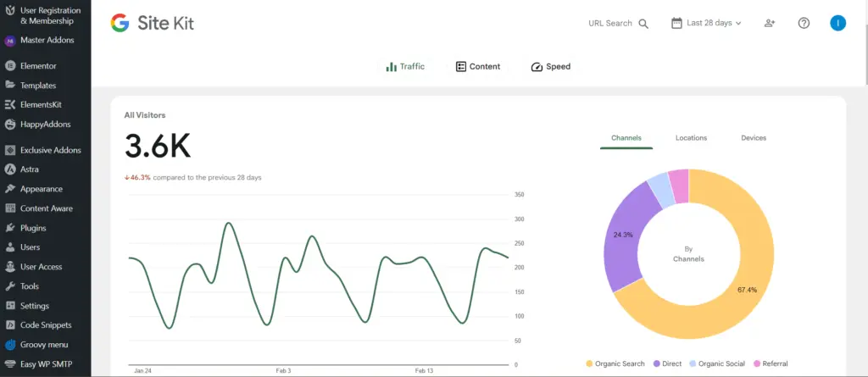The width and height of the screenshot is (868, 377).
Task: Click the Google G logo
Action: click(x=120, y=23)
